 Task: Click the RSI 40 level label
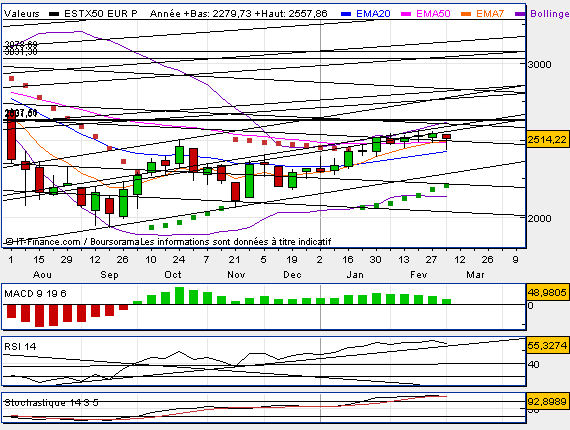pyautogui.click(x=534, y=364)
